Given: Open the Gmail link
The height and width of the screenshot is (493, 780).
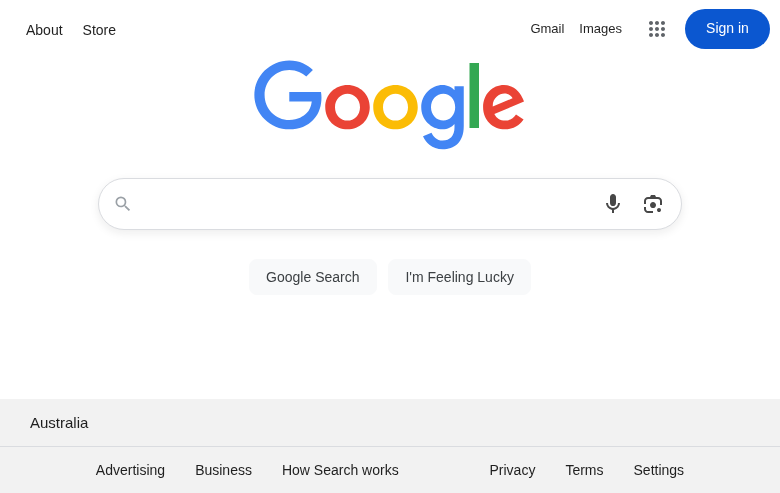Looking at the screenshot, I should pyautogui.click(x=547, y=29).
